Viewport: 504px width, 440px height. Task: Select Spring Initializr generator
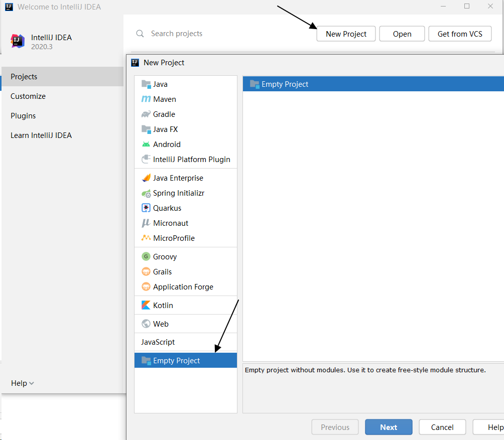(186, 193)
